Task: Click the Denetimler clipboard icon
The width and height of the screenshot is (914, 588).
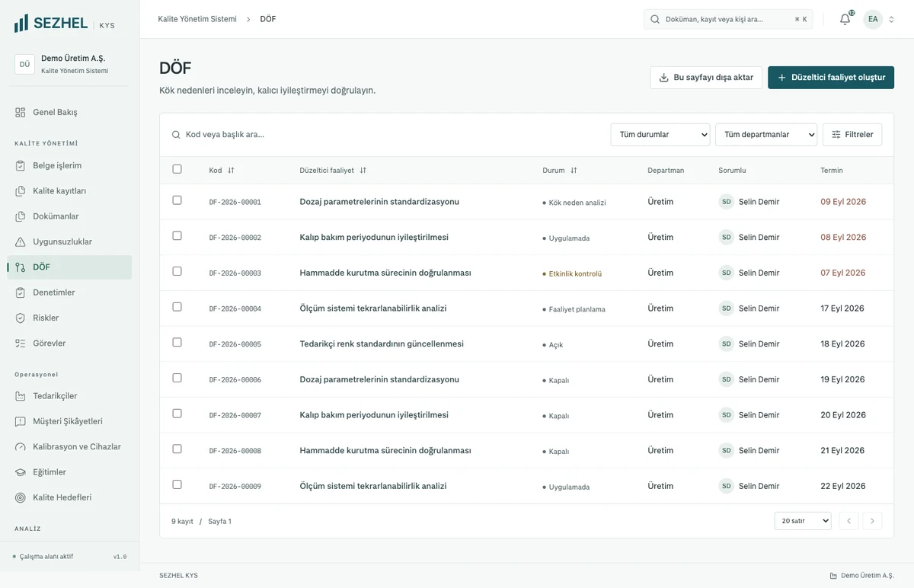Action: click(x=21, y=292)
